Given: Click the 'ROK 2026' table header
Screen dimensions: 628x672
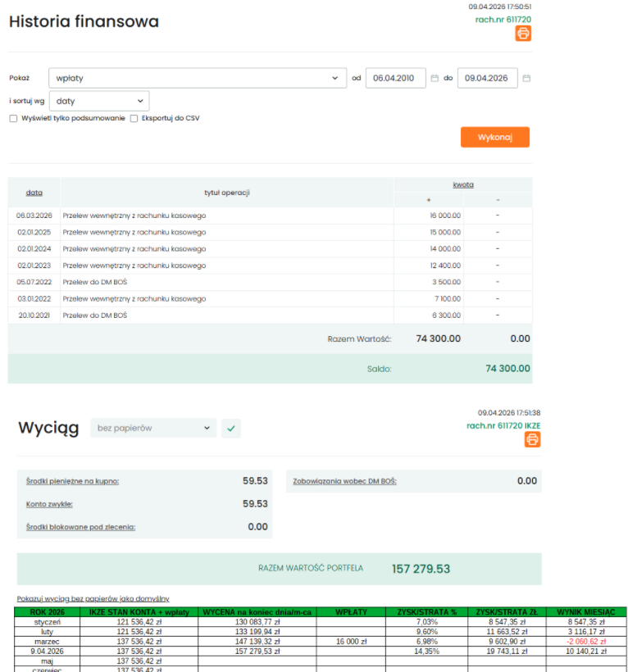Looking at the screenshot, I should pyautogui.click(x=47, y=612).
